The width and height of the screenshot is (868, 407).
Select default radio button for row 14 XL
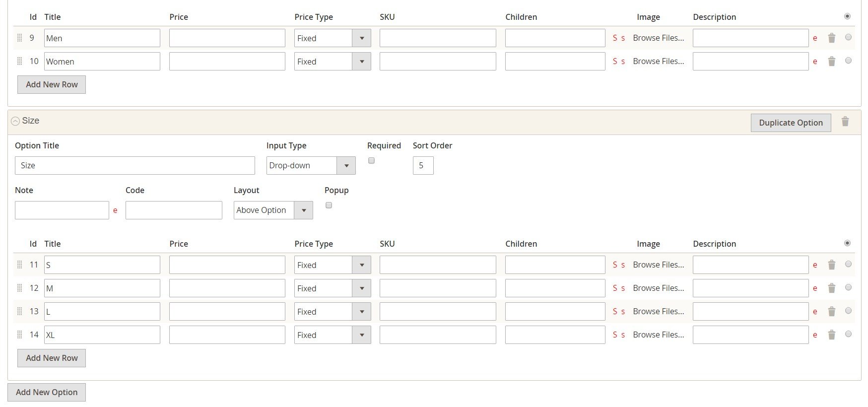[x=848, y=334]
